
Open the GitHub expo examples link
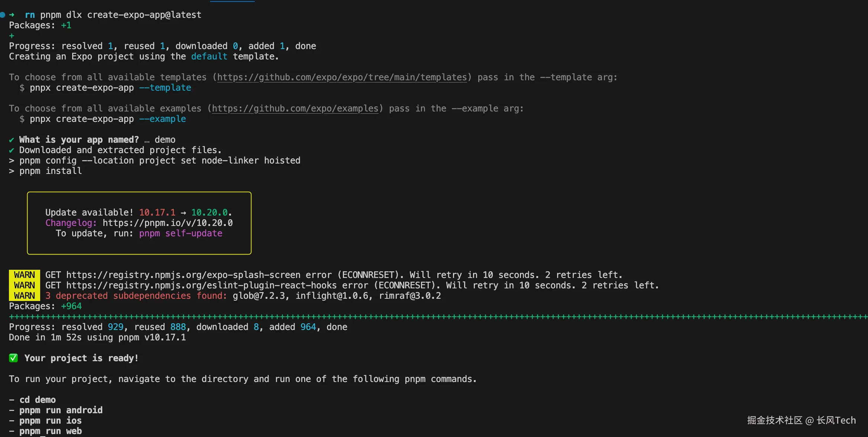tap(295, 109)
